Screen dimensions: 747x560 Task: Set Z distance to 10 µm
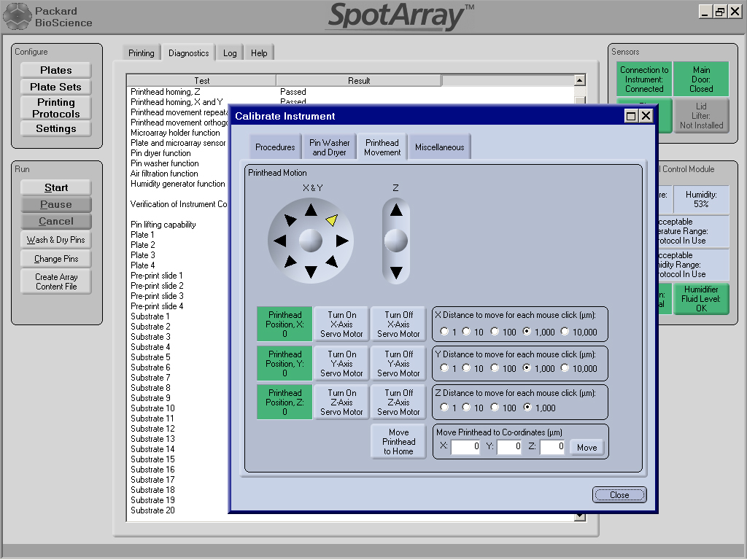coord(466,407)
